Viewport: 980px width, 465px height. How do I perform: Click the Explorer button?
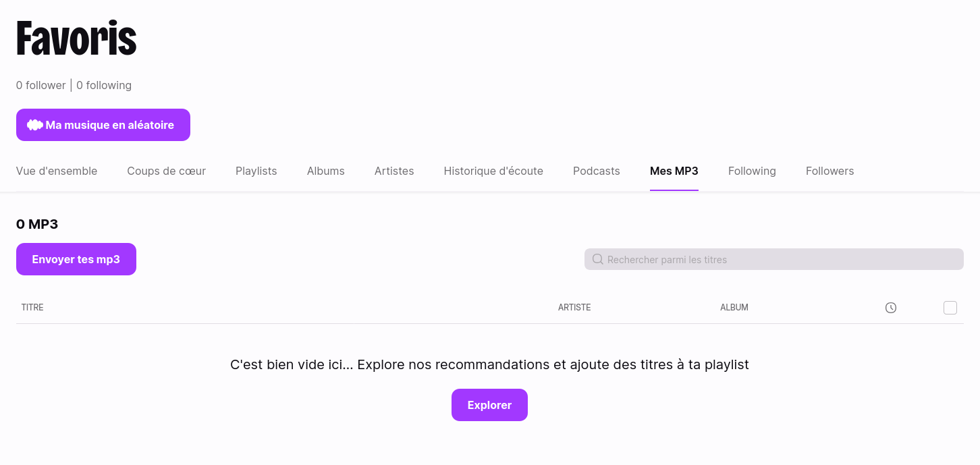coord(489,405)
